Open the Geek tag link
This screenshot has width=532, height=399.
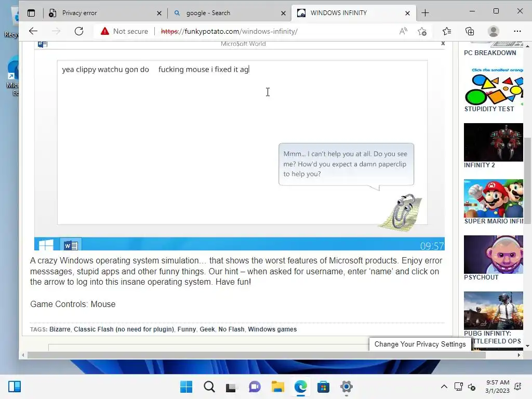coord(207,329)
